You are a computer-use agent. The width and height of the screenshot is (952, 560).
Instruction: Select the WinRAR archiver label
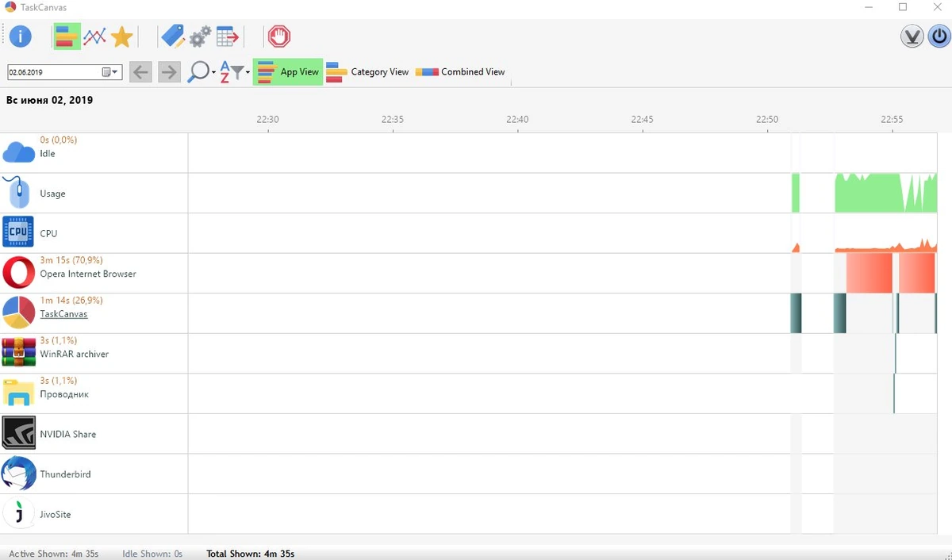[x=75, y=354]
